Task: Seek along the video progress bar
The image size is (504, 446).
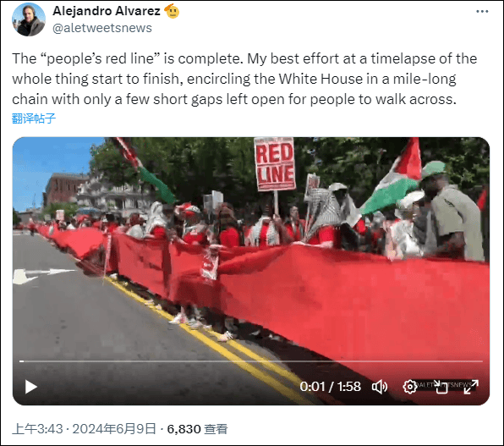Action: point(251,361)
